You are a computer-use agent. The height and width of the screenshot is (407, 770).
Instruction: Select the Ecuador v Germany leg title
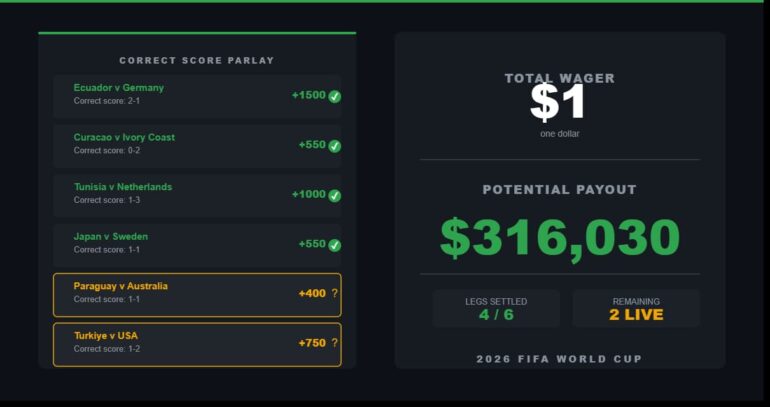tap(118, 88)
